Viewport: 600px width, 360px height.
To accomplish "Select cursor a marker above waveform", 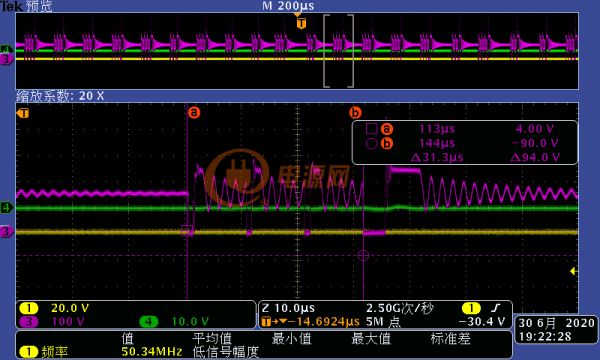I will click(x=194, y=112).
